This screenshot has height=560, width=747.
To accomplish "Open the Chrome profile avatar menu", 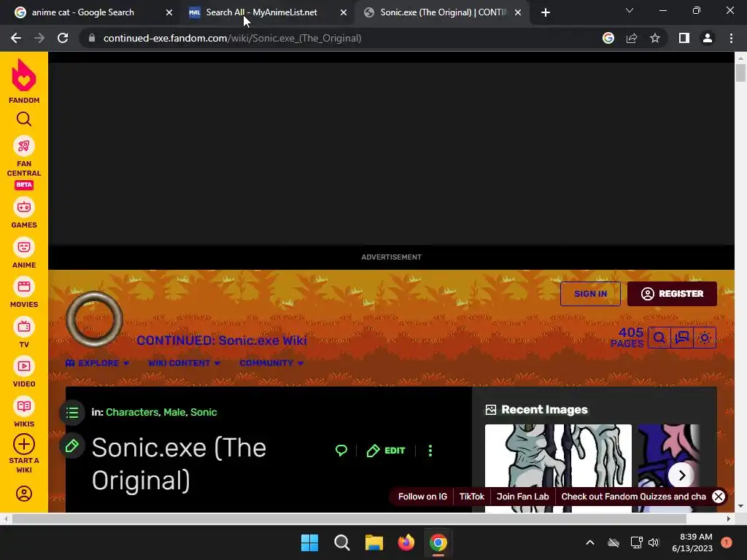I will (708, 38).
